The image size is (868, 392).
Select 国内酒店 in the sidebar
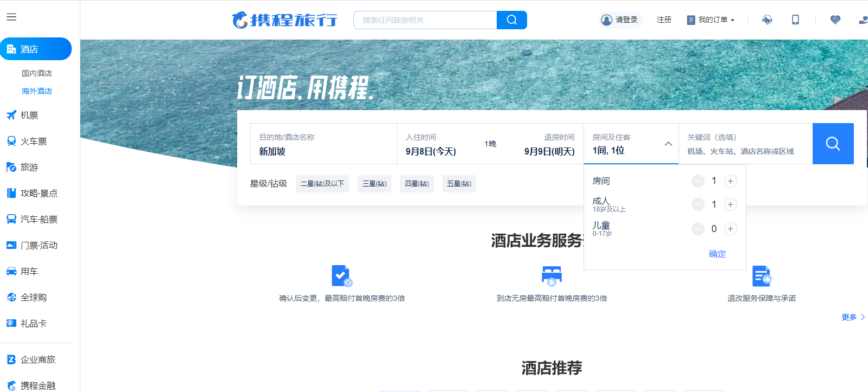(x=37, y=73)
